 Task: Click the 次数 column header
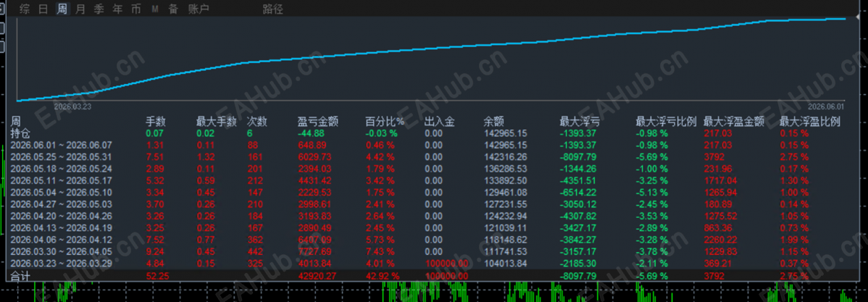[x=257, y=122]
